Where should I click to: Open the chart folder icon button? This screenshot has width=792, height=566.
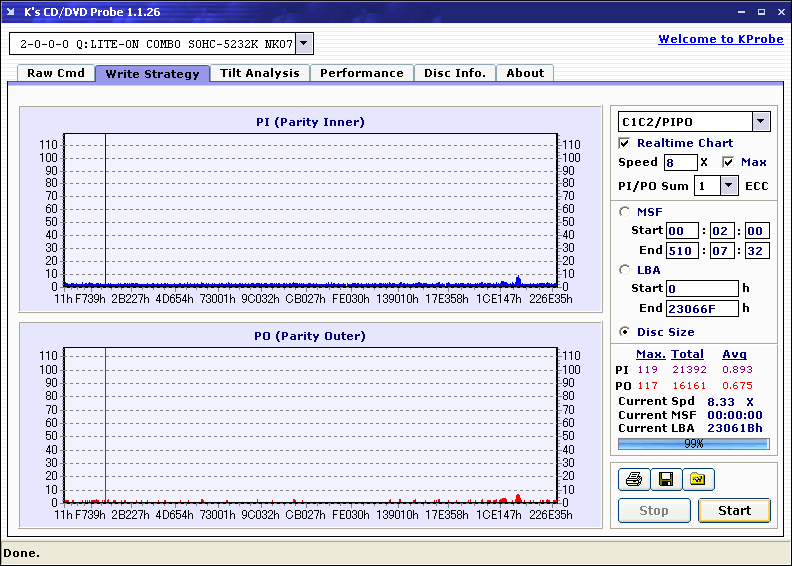coord(698,480)
